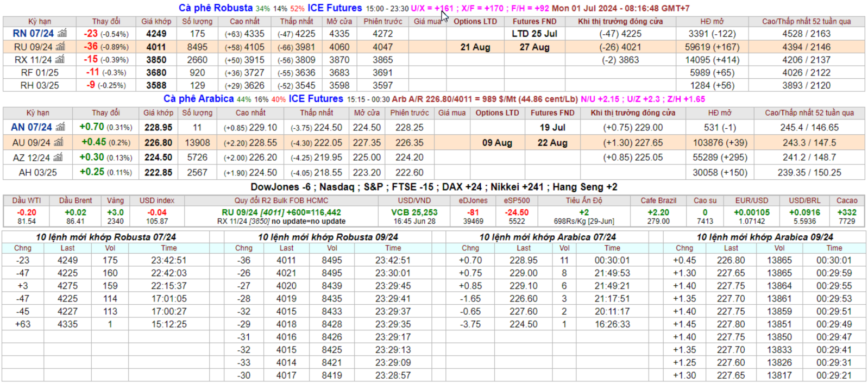Click the Cà phê Arabica heading link
Screen dimensions: 868x383
198,99
